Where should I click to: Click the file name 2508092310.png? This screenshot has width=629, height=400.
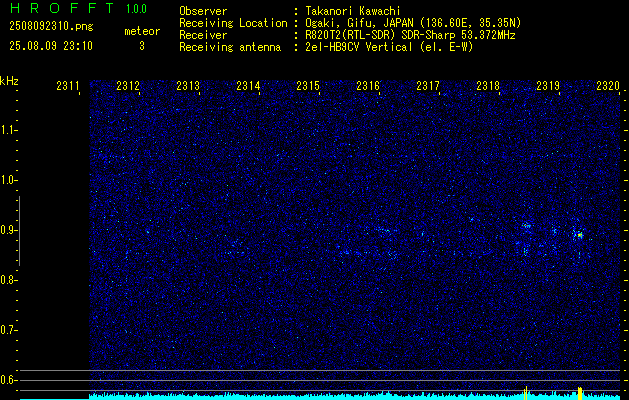point(51,27)
